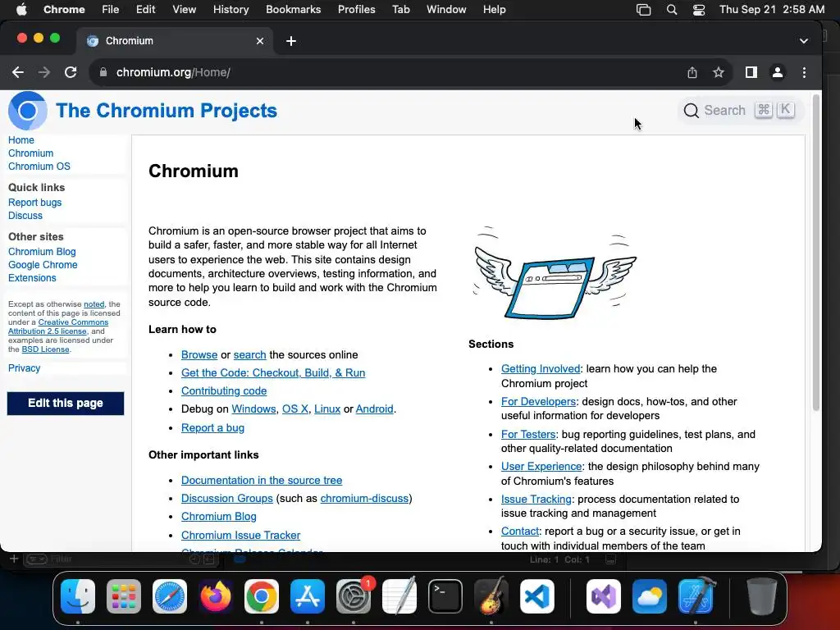Expand the tab search chevron

point(804,41)
